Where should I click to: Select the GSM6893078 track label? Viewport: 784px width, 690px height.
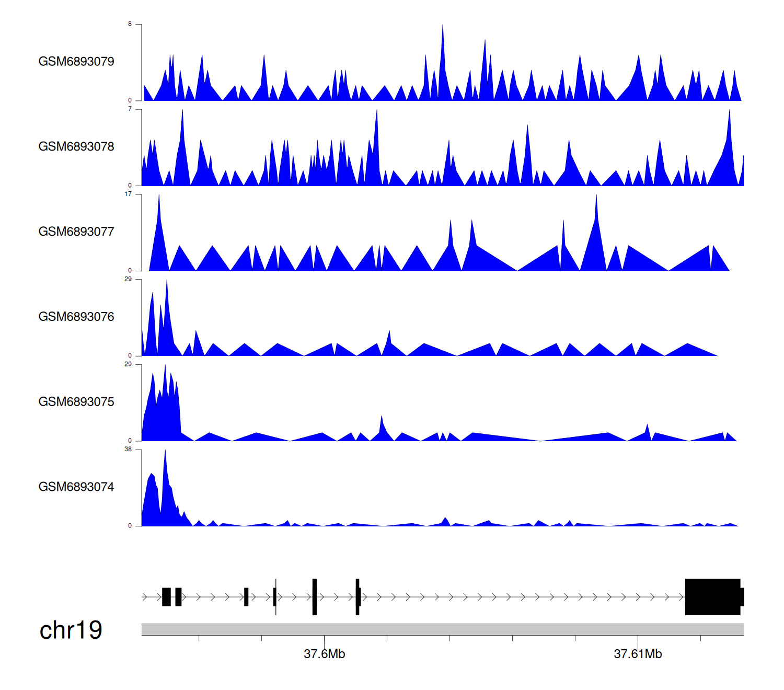pos(76,147)
